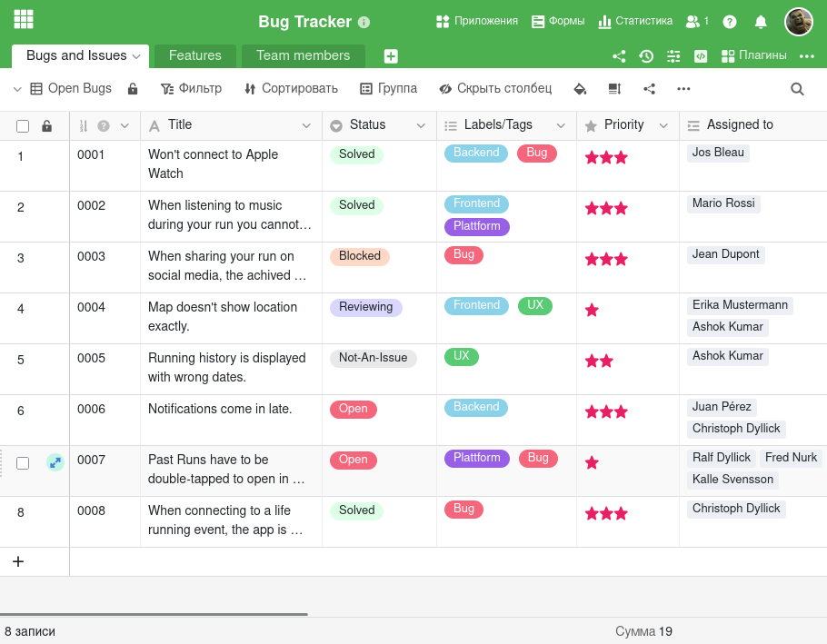The height and width of the screenshot is (644, 827).
Task: Open the search in the table toolbar
Action: coord(797,89)
